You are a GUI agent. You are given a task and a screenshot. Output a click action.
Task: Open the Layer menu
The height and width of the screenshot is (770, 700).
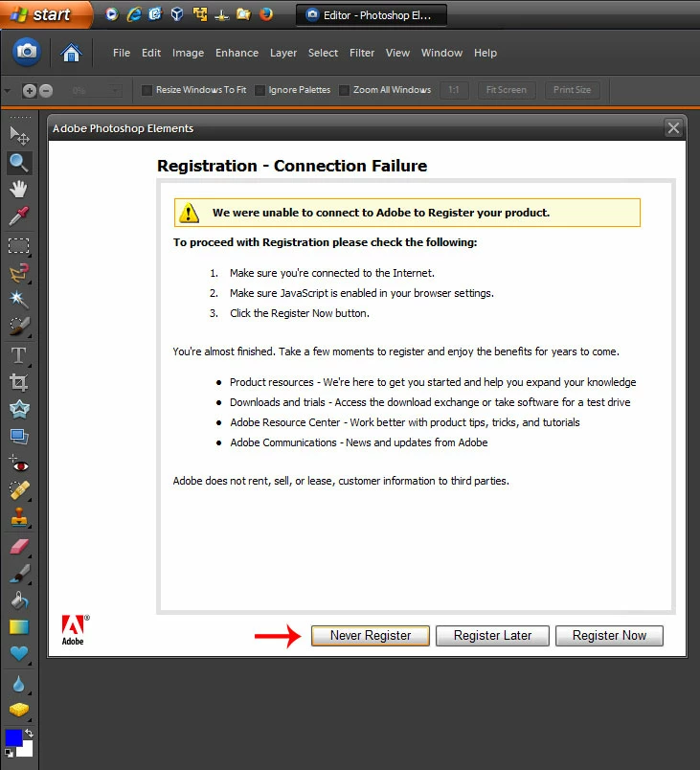pyautogui.click(x=283, y=53)
